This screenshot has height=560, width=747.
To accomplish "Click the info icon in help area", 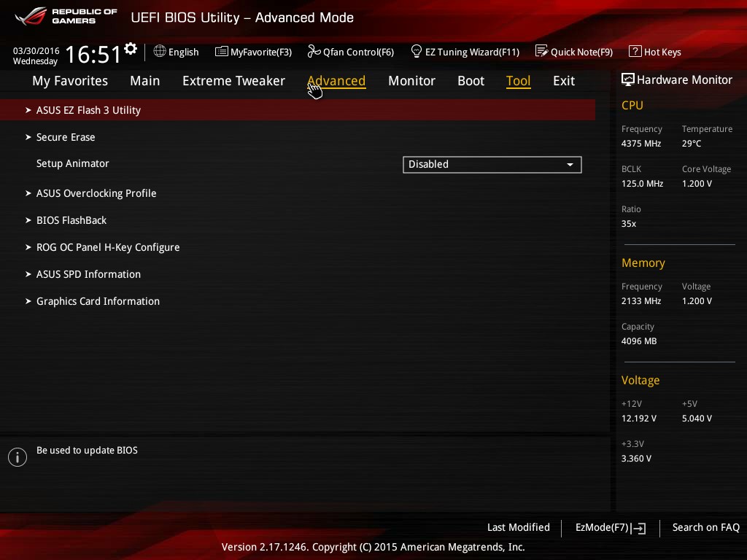I will pyautogui.click(x=18, y=457).
